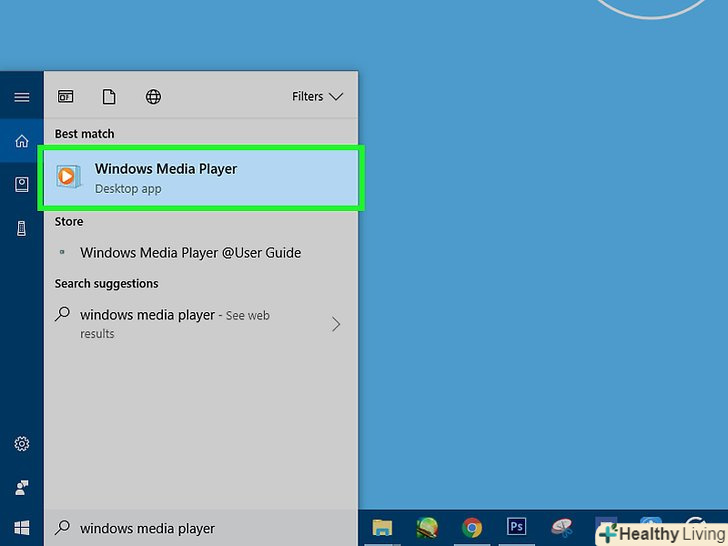This screenshot has height=546, width=728.
Task: Select the Home icon in sidebar
Action: pyautogui.click(x=21, y=141)
